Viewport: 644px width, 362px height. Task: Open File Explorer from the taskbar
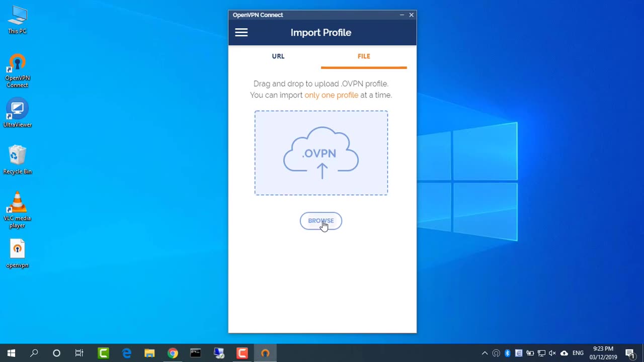149,353
